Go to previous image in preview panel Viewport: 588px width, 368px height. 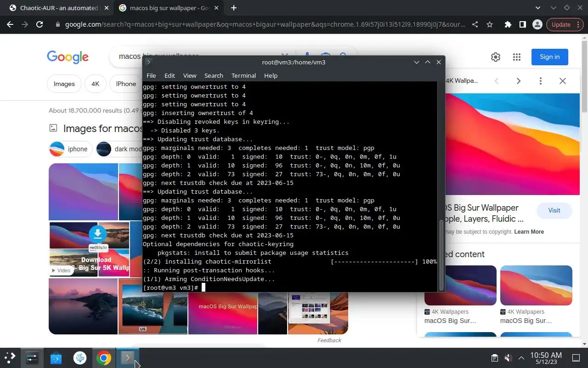[x=496, y=81]
